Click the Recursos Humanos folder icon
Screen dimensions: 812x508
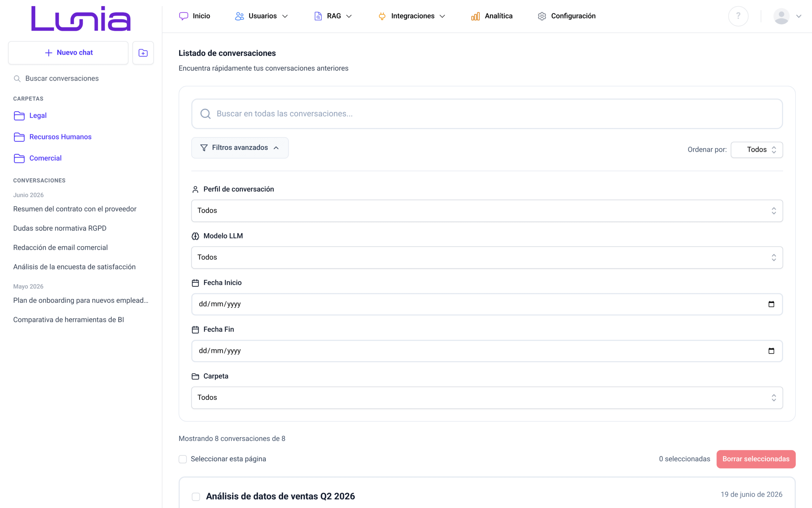tap(19, 137)
